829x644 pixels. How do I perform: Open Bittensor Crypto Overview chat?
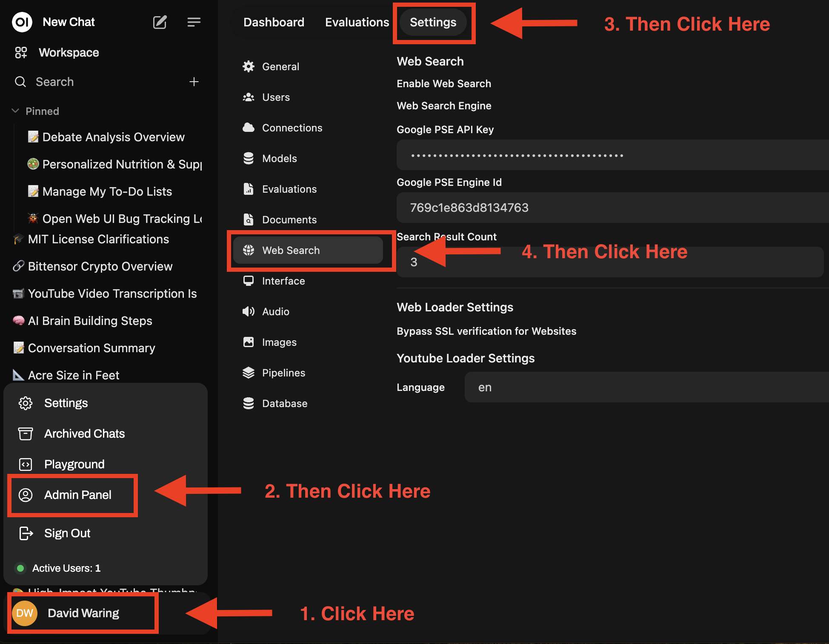coord(93,266)
